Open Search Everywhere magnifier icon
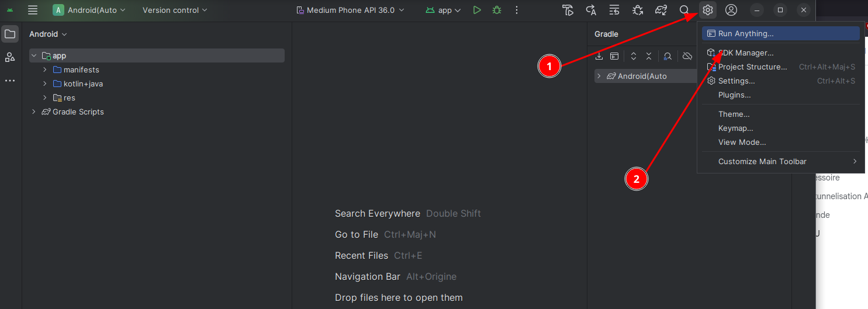The image size is (868, 309). 684,10
